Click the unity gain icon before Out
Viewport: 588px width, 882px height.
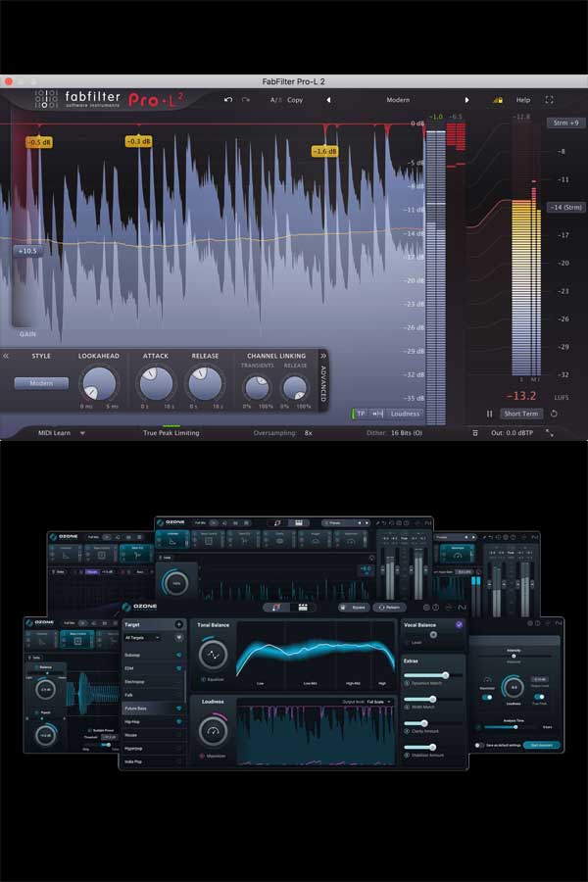[475, 433]
